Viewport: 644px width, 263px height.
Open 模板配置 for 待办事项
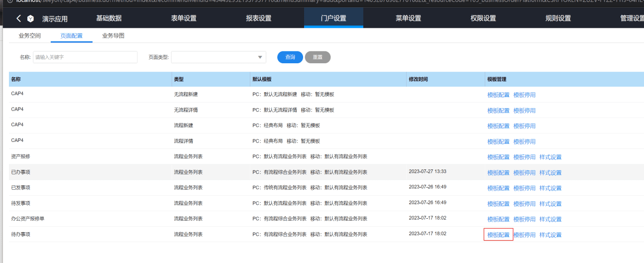click(498, 235)
